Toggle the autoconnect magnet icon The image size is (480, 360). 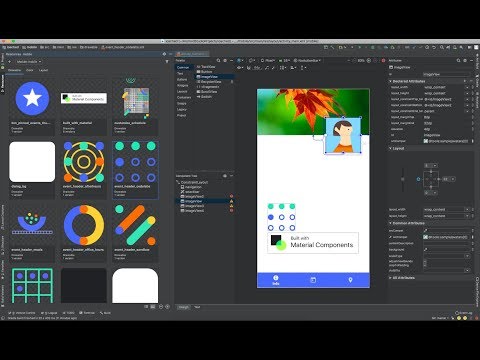tap(248, 68)
